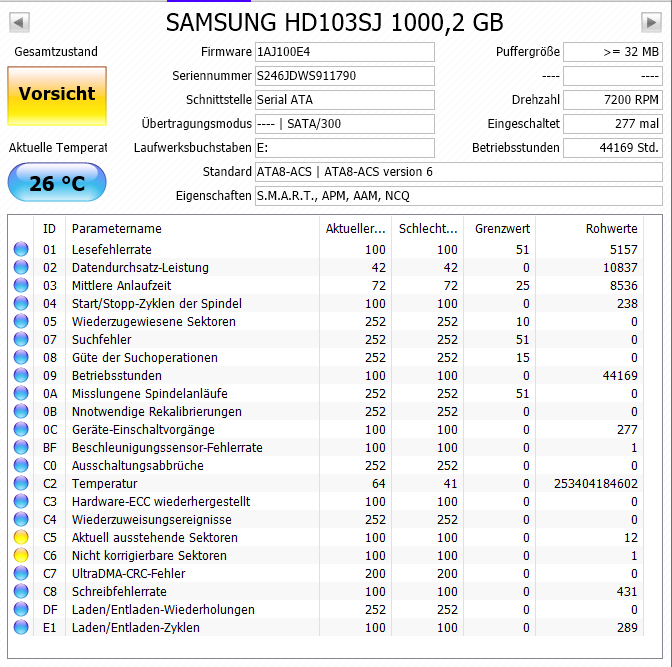Click the status icon for Temperatur row
672x667 pixels.
pos(21,483)
